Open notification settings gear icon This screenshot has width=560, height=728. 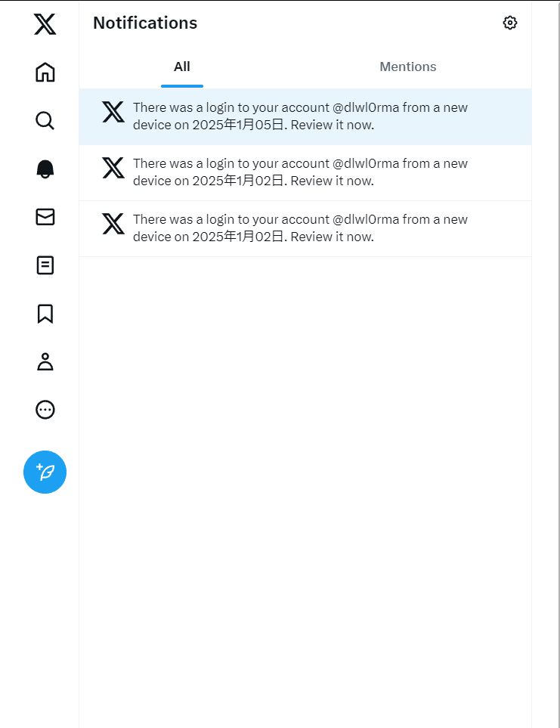coord(510,23)
